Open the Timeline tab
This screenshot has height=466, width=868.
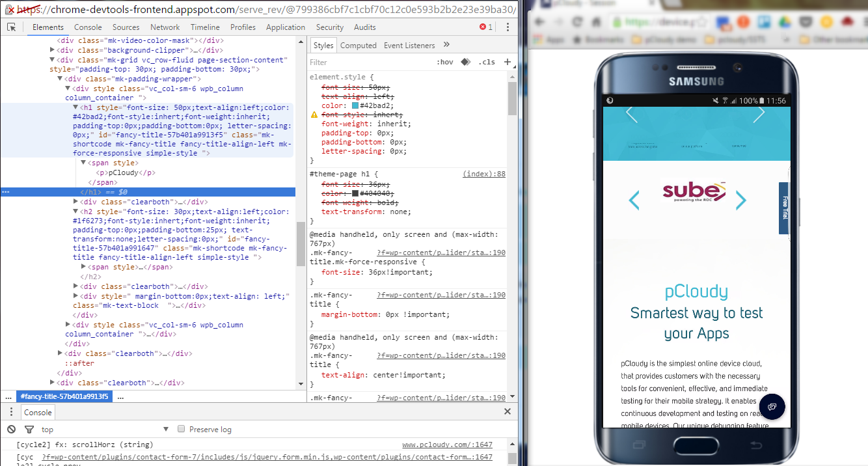point(205,27)
